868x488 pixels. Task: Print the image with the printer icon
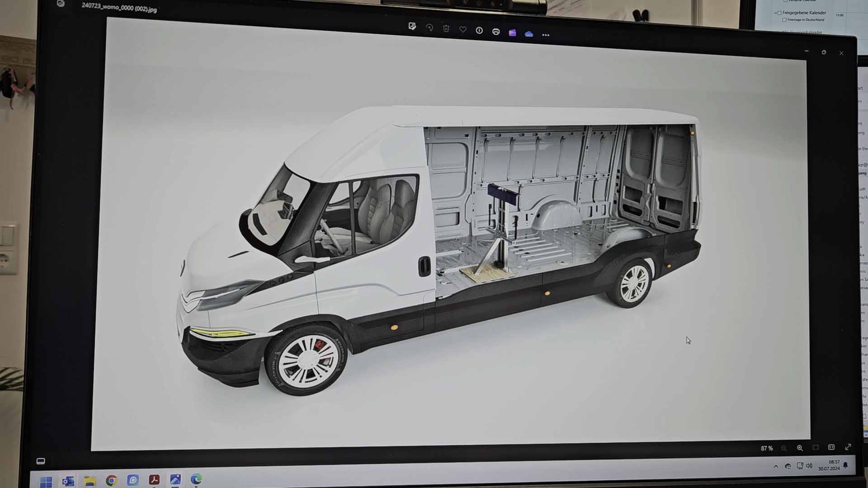coord(496,32)
